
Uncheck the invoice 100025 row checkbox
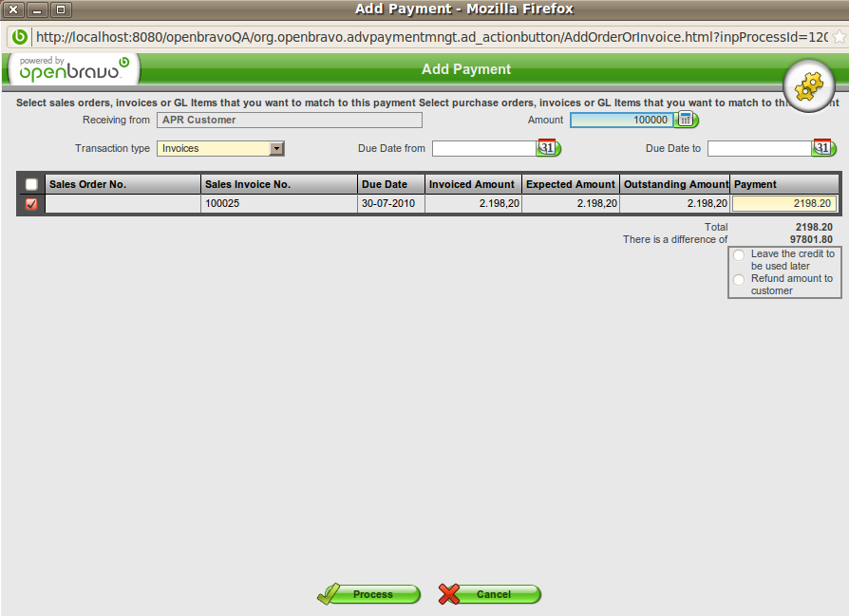pos(31,204)
